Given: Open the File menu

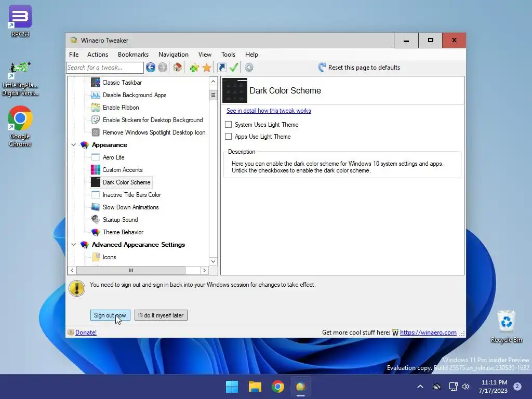Looking at the screenshot, I should point(74,54).
